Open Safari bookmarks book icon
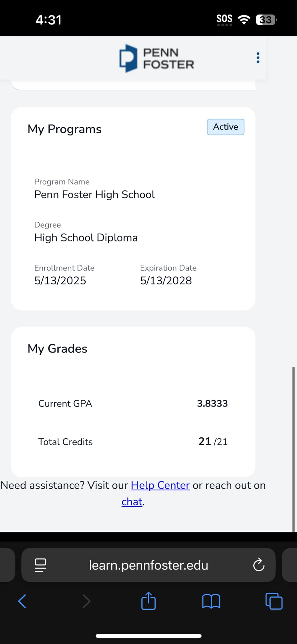Viewport: 297px width, 644px height. [x=211, y=601]
